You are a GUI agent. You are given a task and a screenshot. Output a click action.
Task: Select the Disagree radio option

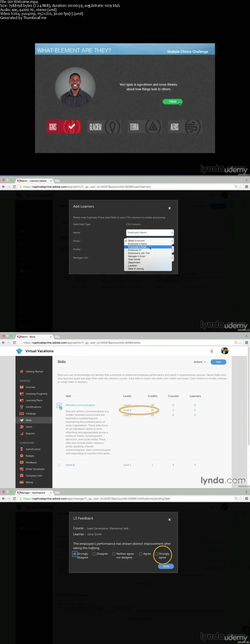[x=94, y=554]
